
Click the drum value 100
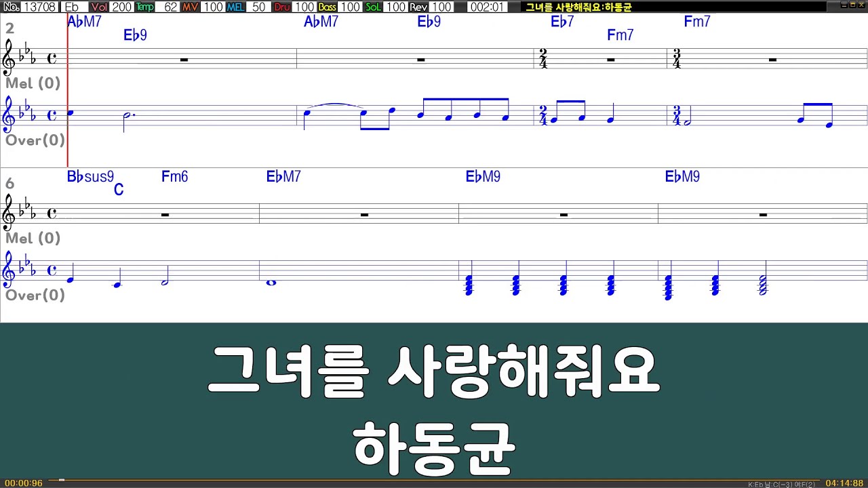point(304,7)
